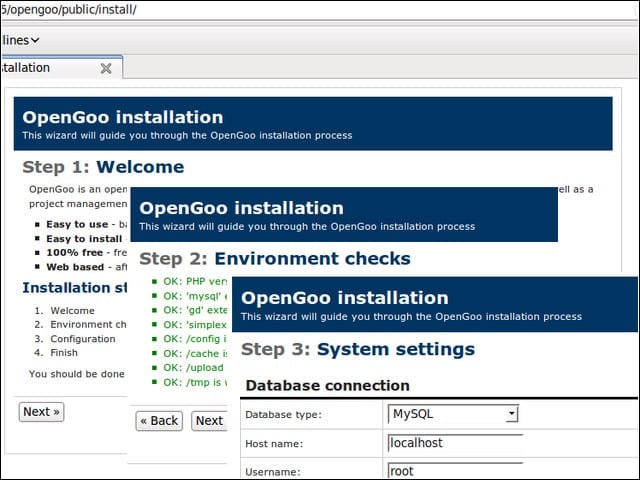Click 'OK: PHP ver' check line
The image size is (640, 480).
click(x=190, y=282)
